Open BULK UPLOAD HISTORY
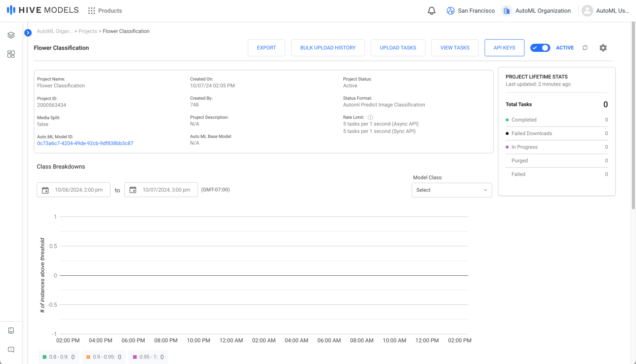The width and height of the screenshot is (636, 364). point(328,48)
